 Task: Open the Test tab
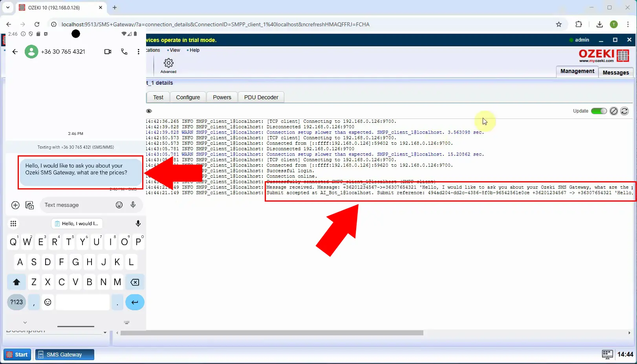click(158, 97)
